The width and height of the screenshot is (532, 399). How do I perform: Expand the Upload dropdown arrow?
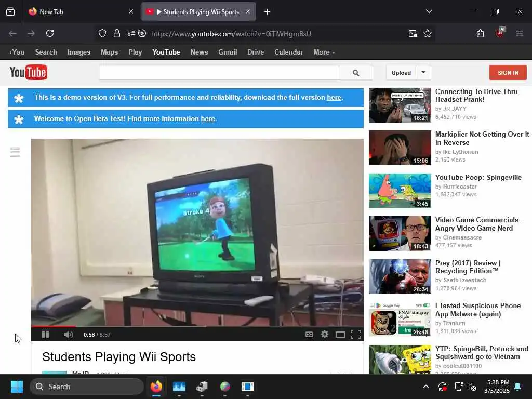pos(423,72)
